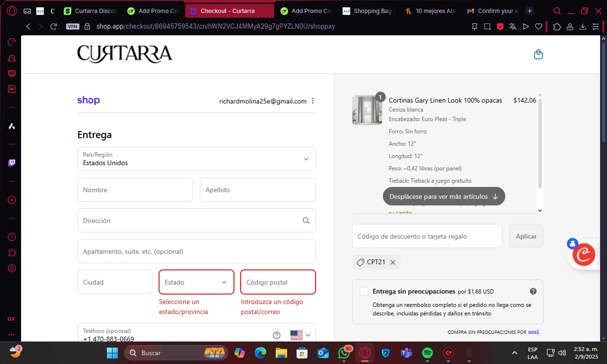Click the Código postal field
607x364 pixels.
[278, 282]
